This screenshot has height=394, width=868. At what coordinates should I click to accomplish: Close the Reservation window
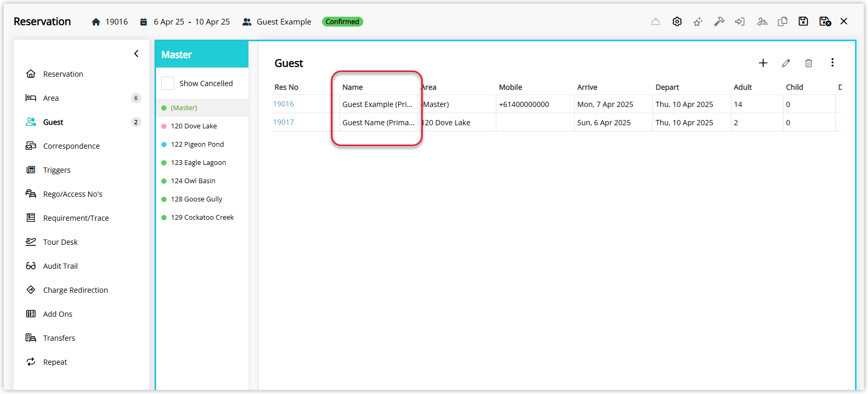click(844, 21)
